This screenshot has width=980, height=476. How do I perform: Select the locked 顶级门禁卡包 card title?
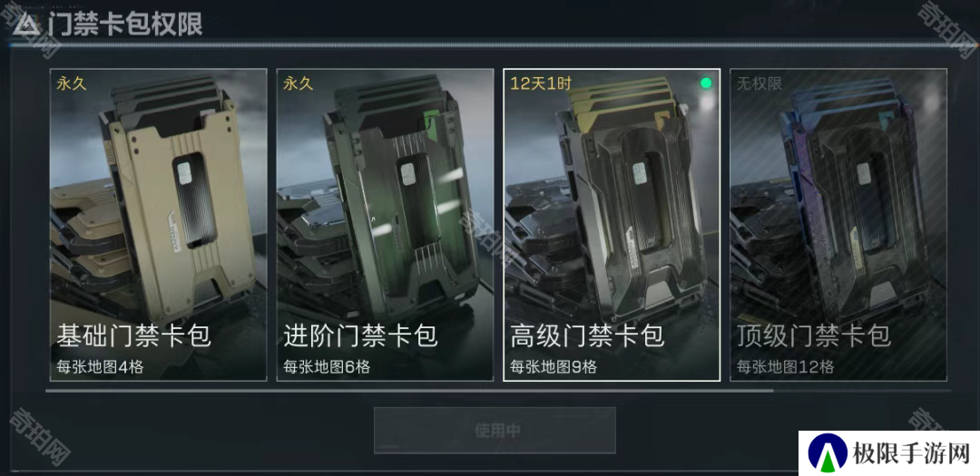(x=813, y=336)
